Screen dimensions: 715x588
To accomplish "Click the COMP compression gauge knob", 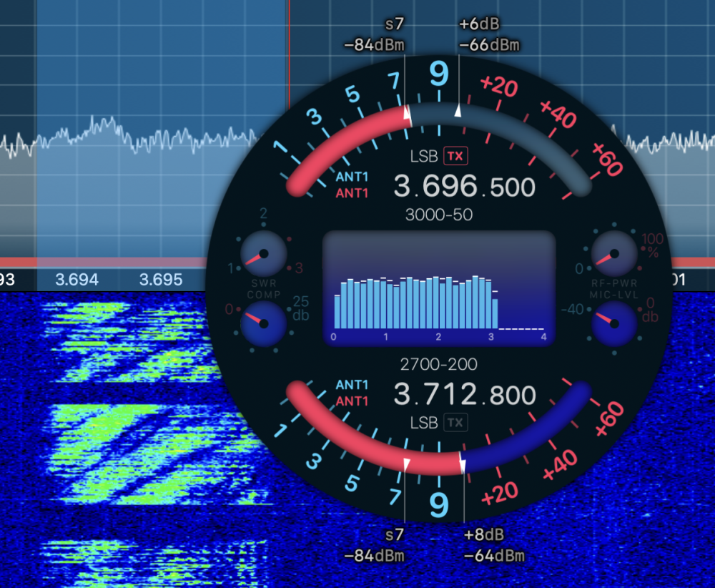I will tap(263, 323).
